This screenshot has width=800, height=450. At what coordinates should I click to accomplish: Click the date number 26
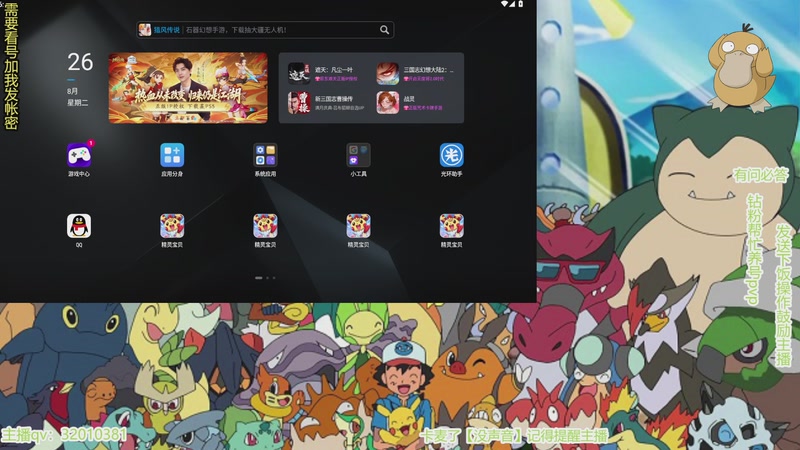(x=80, y=62)
